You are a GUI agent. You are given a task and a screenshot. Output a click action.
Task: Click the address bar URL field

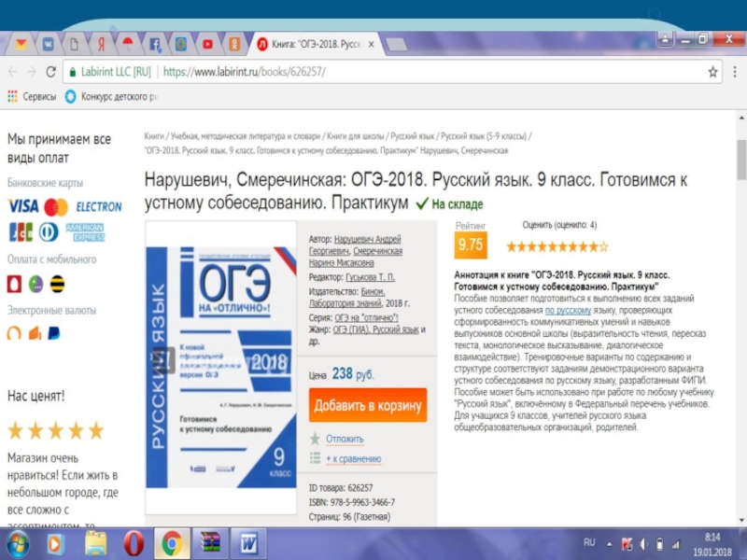[373, 72]
